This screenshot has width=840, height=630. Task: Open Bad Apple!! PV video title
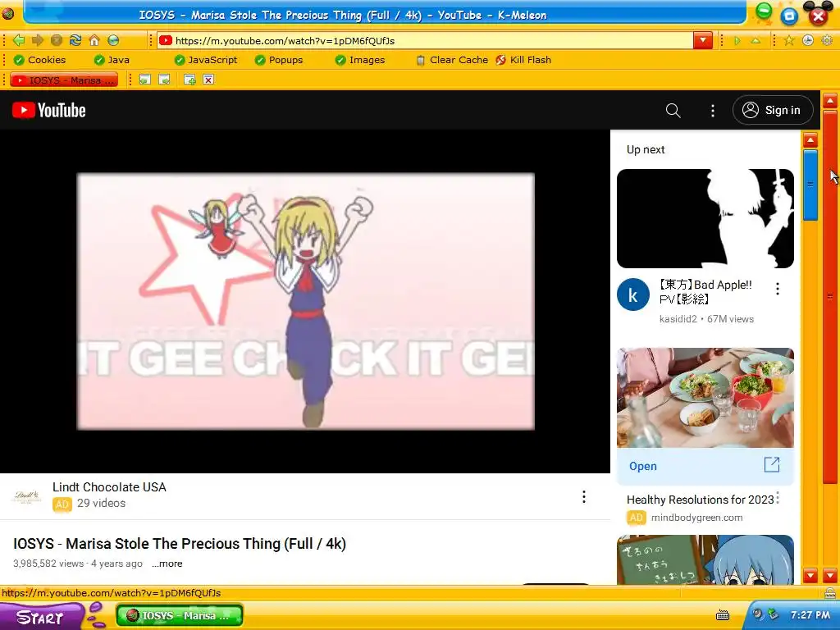click(705, 292)
